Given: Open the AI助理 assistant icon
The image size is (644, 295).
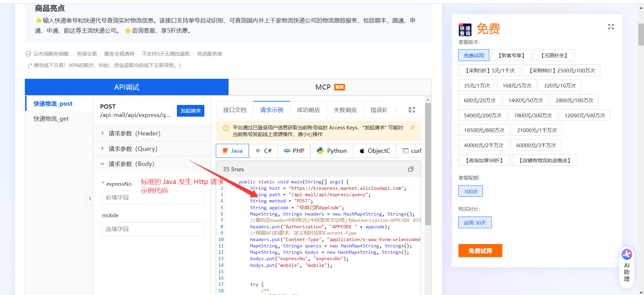Looking at the screenshot, I should click(x=627, y=254).
